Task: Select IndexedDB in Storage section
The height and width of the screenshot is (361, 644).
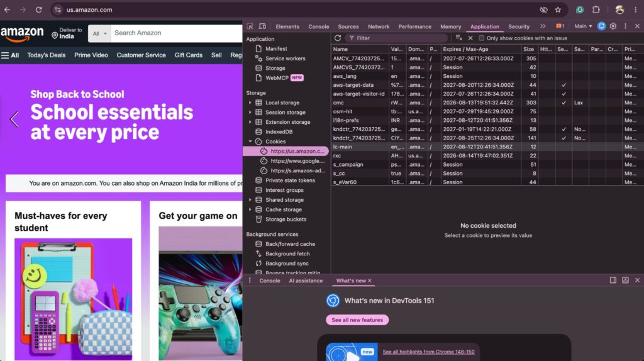Action: pos(279,132)
